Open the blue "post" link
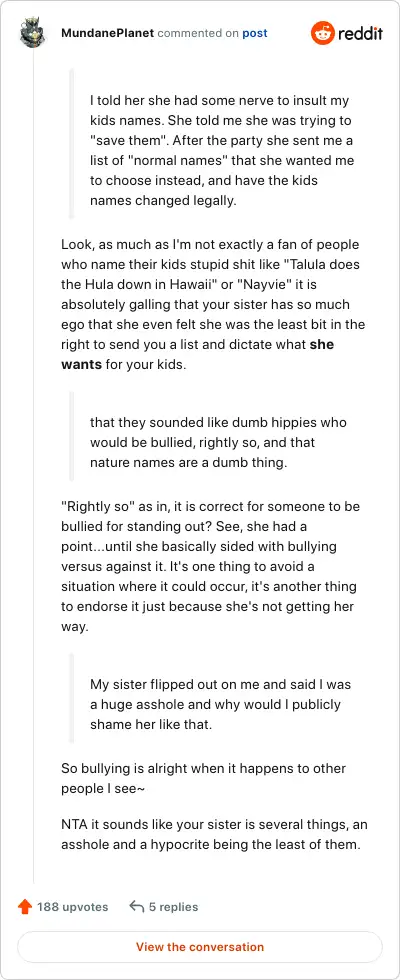The width and height of the screenshot is (400, 980). click(x=255, y=33)
